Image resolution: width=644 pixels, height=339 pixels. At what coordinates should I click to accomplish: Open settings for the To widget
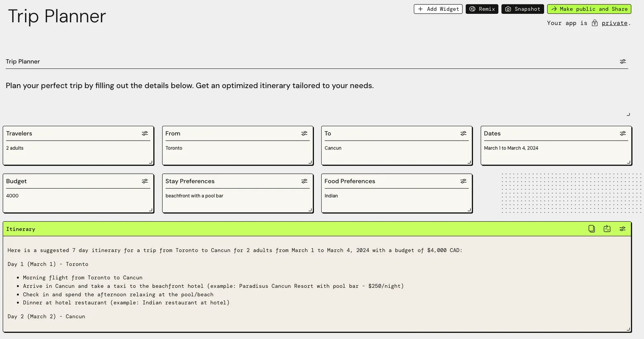tap(463, 133)
